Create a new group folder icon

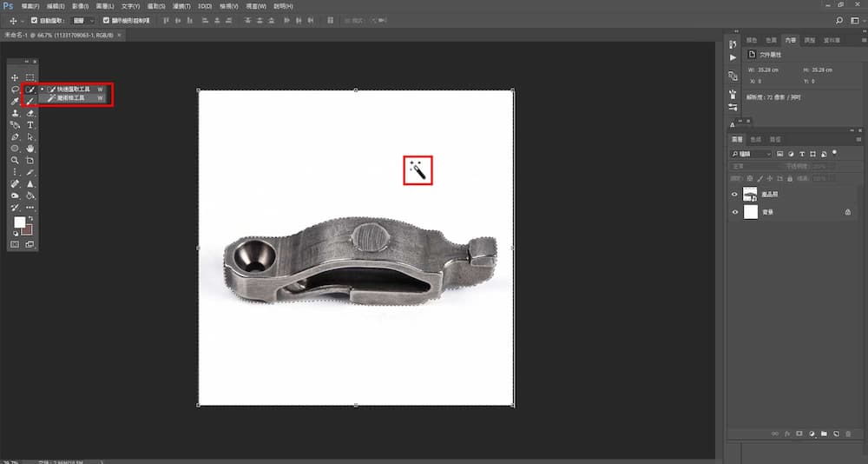(x=824, y=434)
